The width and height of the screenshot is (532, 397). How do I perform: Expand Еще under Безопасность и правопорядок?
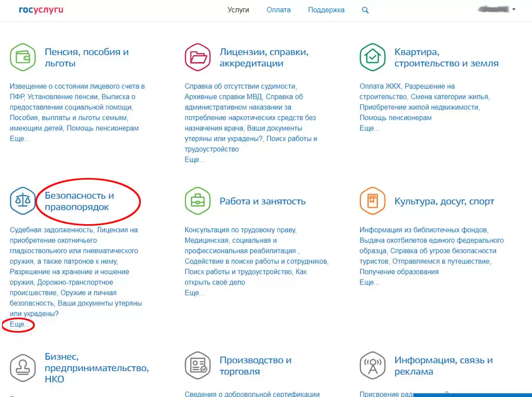click(19, 324)
